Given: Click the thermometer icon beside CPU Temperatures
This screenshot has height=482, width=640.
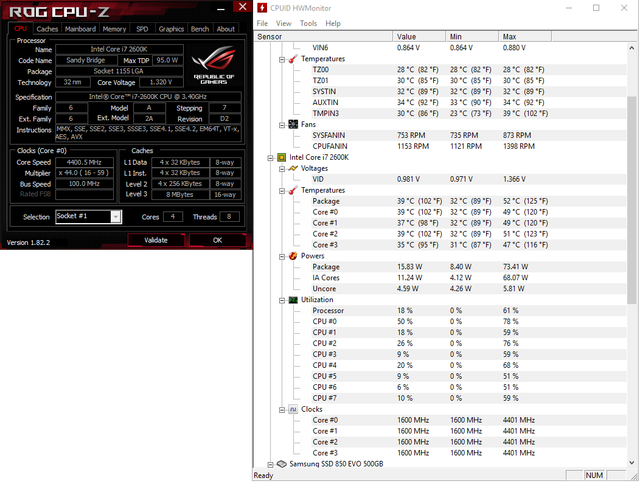Looking at the screenshot, I should pyautogui.click(x=293, y=190).
